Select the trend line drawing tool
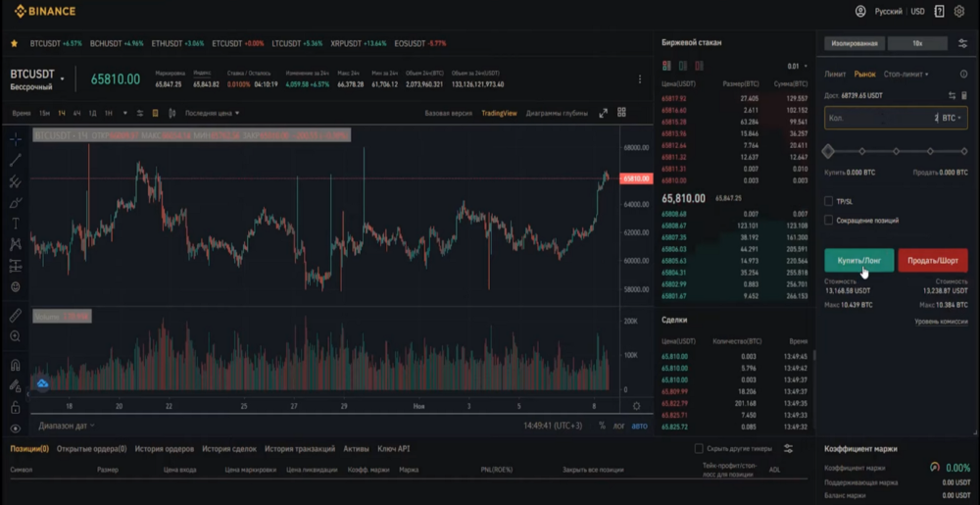Image resolution: width=980 pixels, height=505 pixels. 16,160
